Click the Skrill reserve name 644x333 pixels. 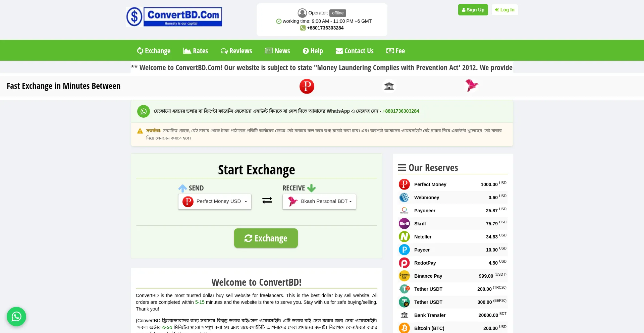[420, 224]
